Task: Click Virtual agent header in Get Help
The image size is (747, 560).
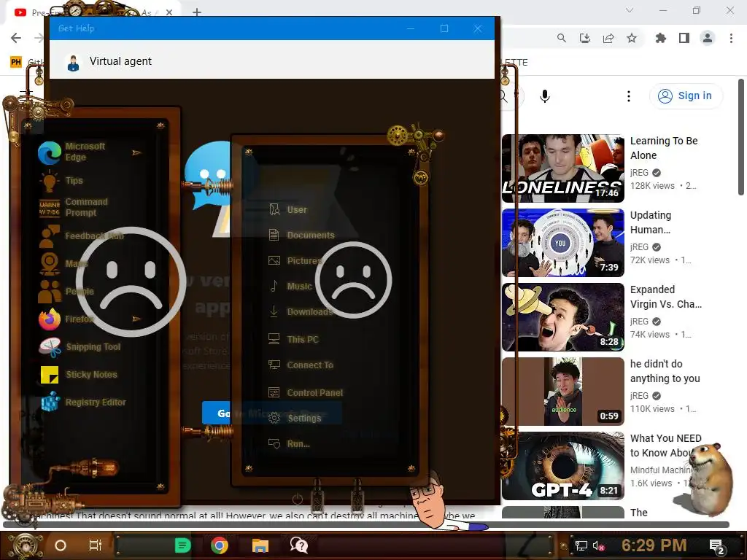Action: [120, 61]
